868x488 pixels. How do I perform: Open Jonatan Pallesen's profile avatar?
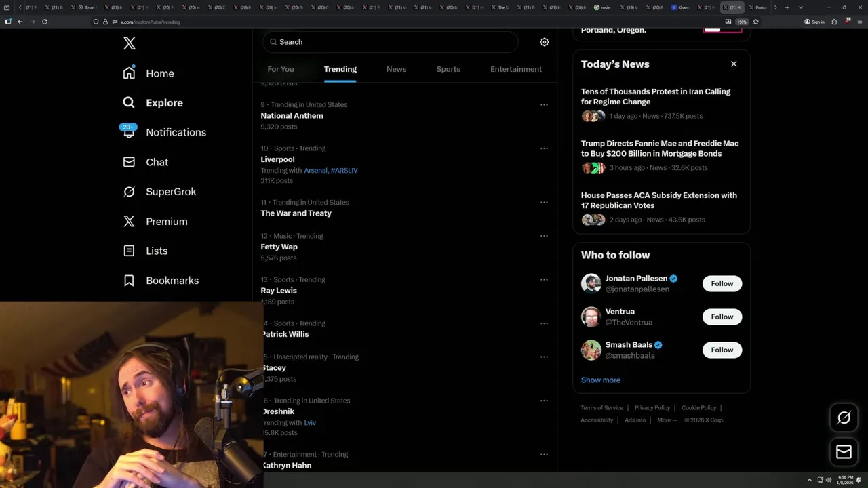point(591,283)
